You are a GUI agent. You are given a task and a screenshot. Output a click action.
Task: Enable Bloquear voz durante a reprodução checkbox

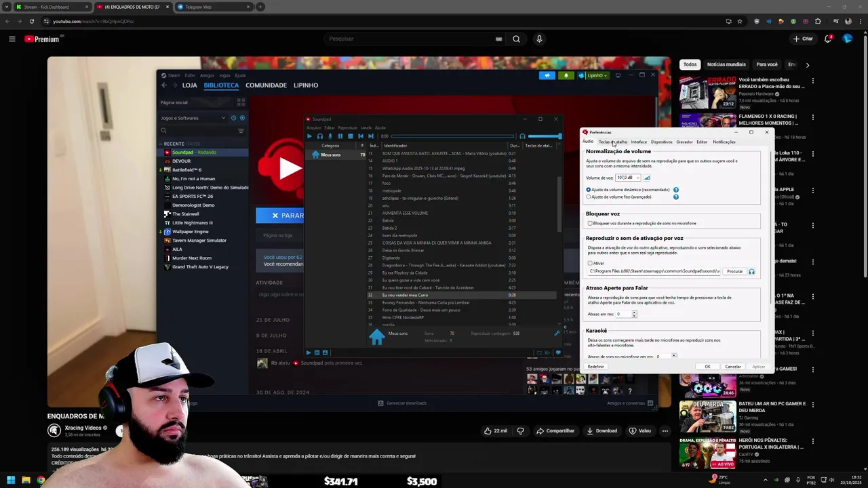tap(590, 223)
